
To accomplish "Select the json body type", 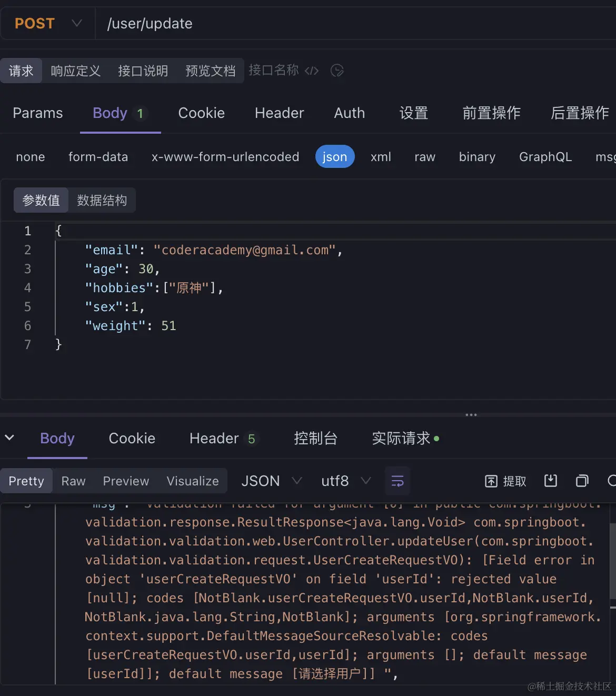I will point(335,157).
